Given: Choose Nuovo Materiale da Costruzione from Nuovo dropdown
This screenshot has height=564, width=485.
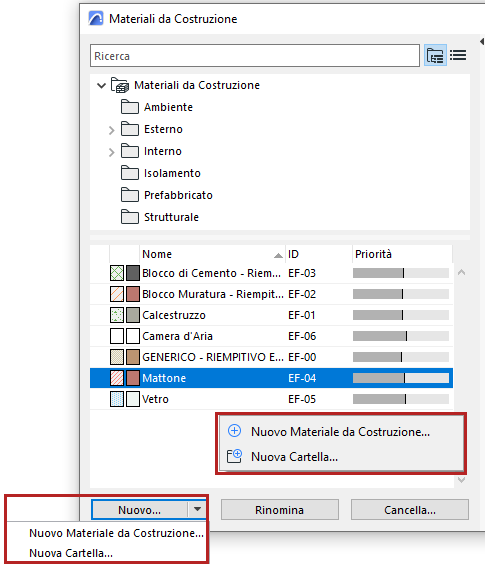Looking at the screenshot, I should coord(116,533).
